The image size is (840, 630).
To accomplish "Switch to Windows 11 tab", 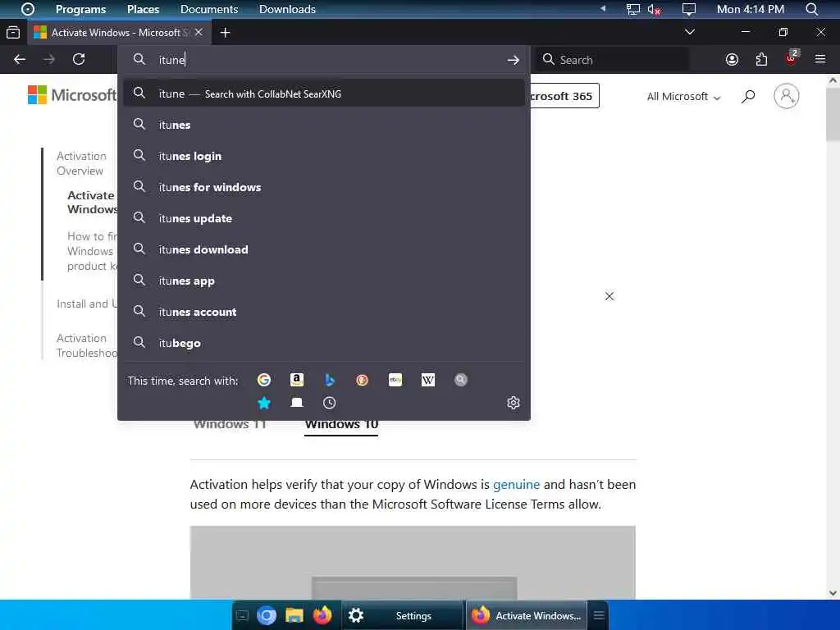I will click(230, 425).
